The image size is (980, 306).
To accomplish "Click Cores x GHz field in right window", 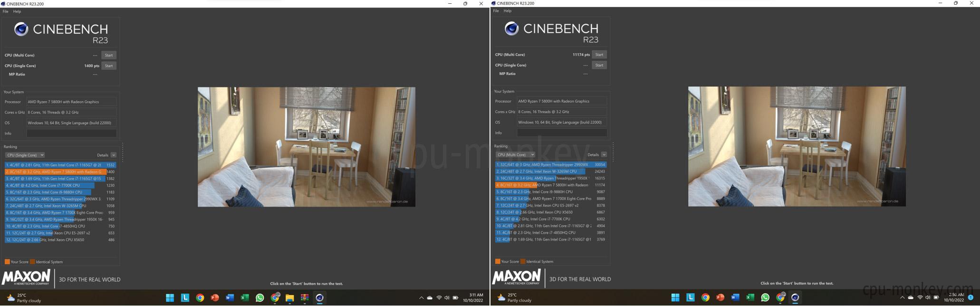I will tap(562, 112).
